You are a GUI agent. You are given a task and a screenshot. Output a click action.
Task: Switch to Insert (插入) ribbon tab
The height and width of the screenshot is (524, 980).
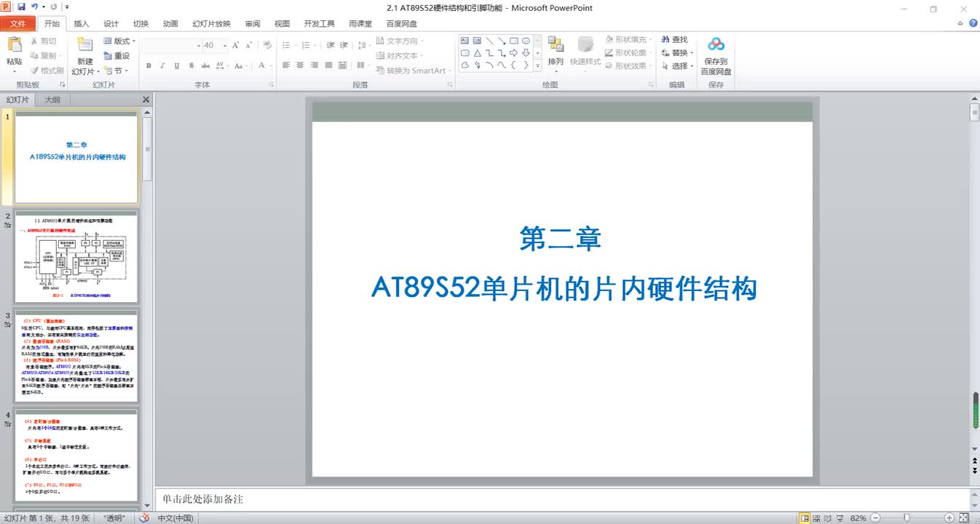[82, 23]
